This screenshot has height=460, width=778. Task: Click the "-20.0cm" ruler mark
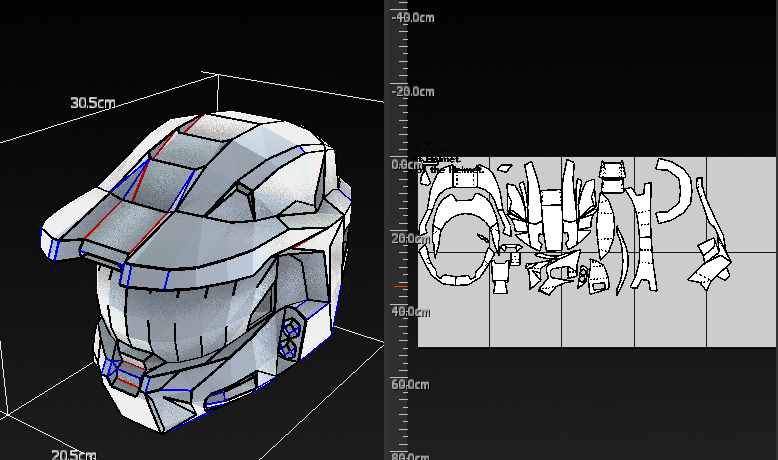(413, 92)
